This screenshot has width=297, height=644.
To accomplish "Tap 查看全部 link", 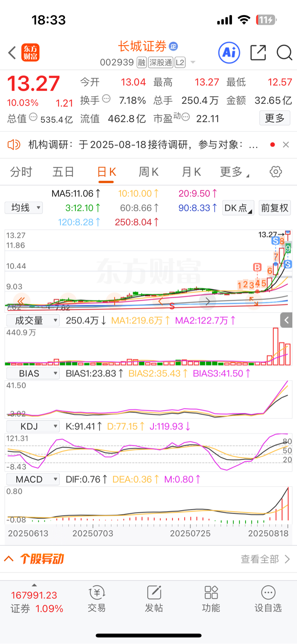I will point(265,559).
